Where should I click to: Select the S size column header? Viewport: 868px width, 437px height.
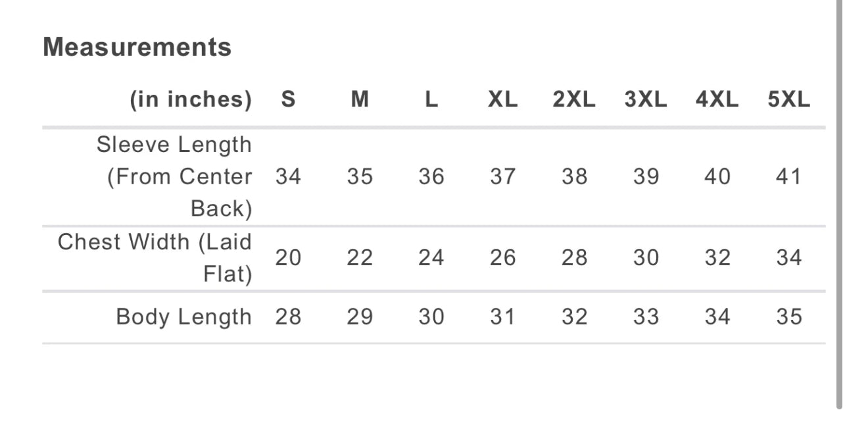coord(288,99)
